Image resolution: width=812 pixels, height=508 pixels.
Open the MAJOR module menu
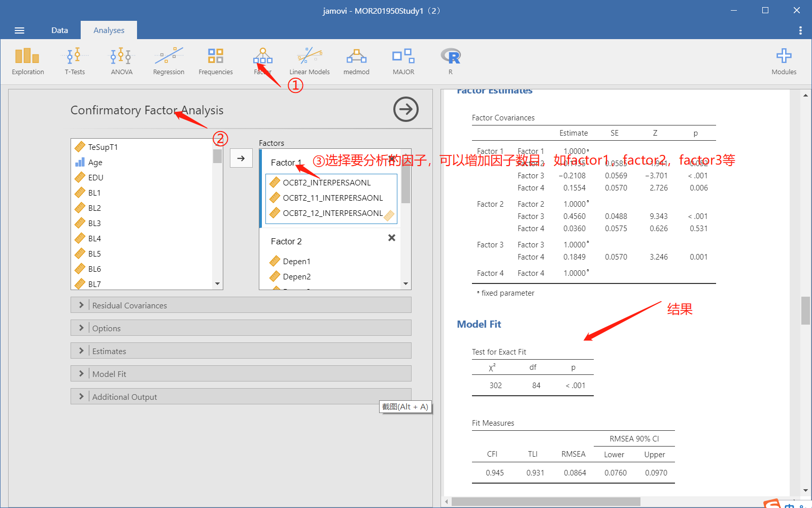(403, 61)
